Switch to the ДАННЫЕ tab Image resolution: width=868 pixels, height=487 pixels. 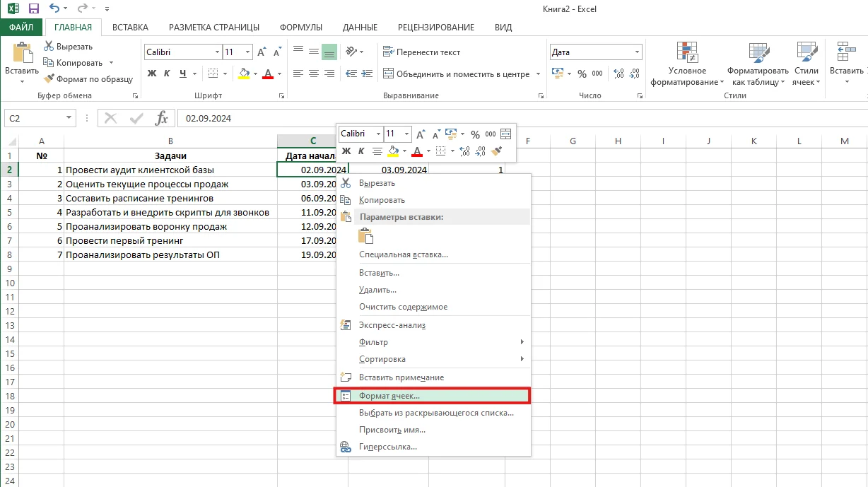(x=360, y=28)
